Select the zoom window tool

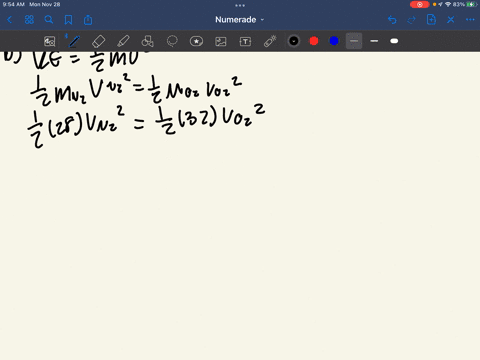(x=50, y=41)
